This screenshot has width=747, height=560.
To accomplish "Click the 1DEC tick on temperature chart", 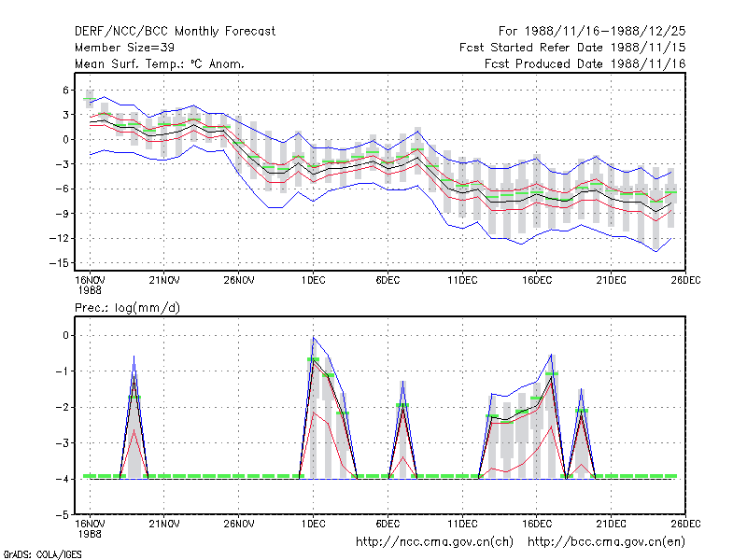I will [313, 281].
